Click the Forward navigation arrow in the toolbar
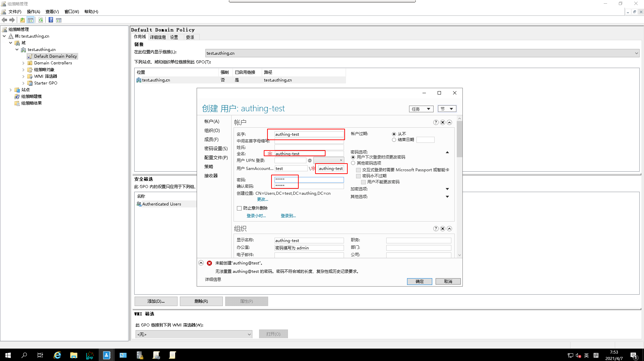The image size is (644, 361). (x=12, y=20)
